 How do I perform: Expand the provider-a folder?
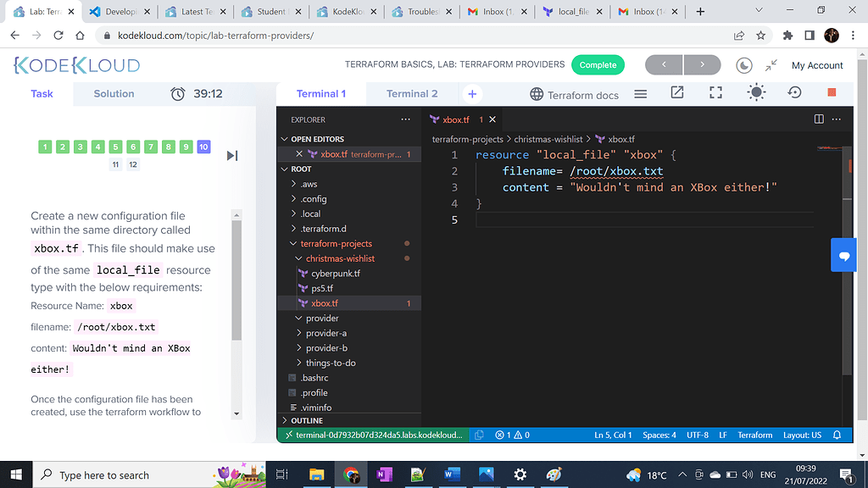click(325, 333)
